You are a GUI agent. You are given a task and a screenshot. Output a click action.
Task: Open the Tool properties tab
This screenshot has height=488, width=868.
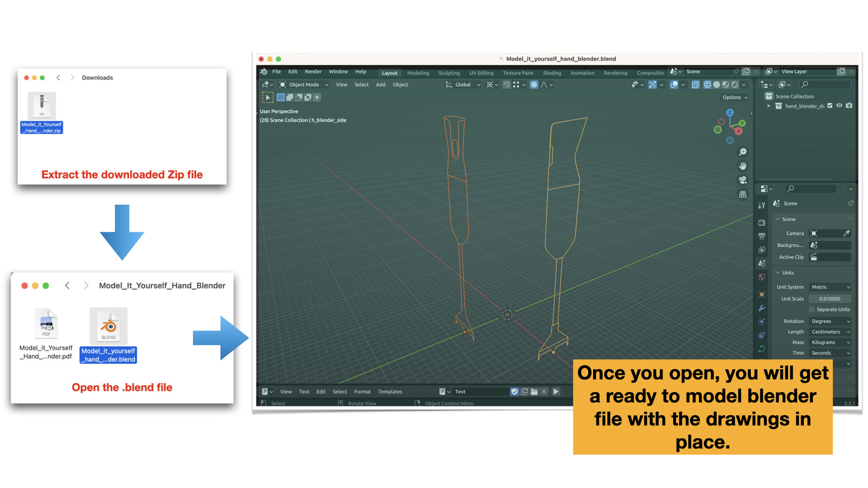pos(762,206)
